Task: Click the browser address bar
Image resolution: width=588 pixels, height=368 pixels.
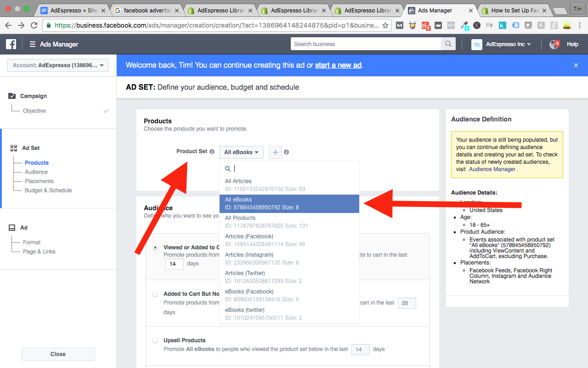Action: point(216,26)
